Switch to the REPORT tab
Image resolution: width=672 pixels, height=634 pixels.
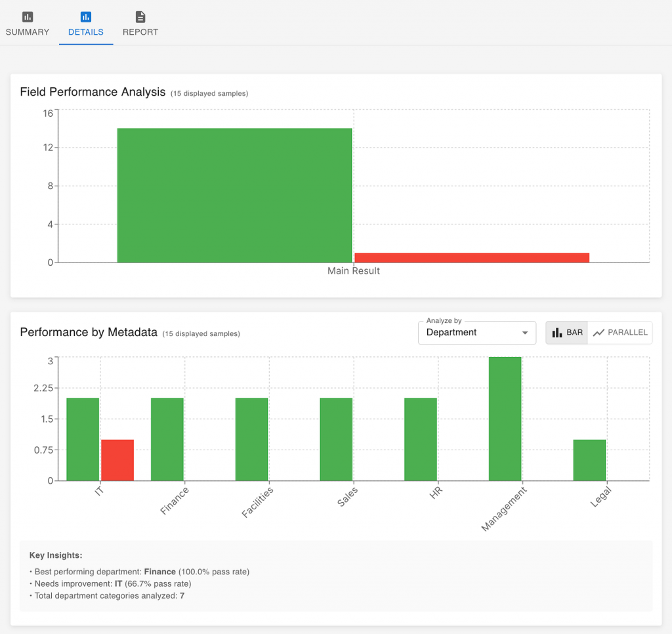click(x=140, y=32)
